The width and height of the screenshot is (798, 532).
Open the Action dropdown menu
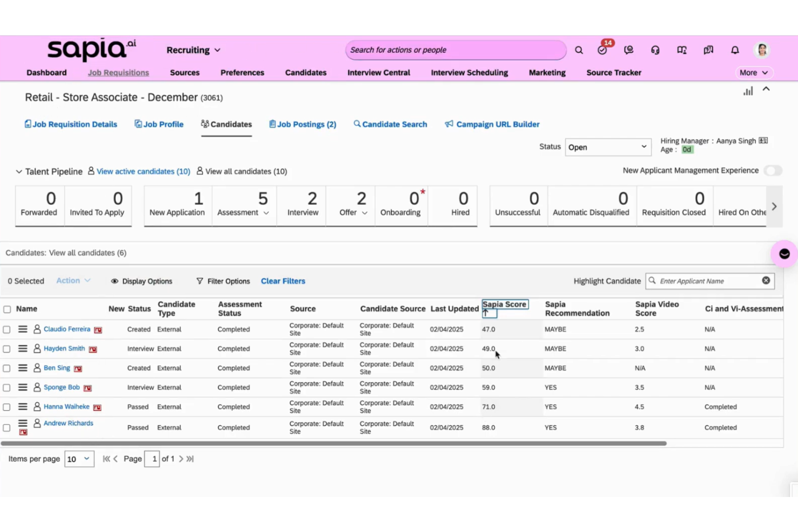pyautogui.click(x=73, y=280)
